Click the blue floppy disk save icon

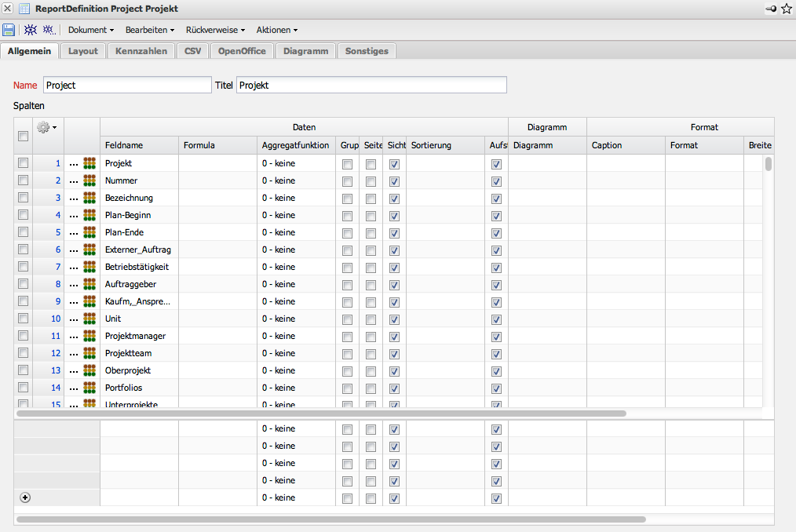pos(9,30)
